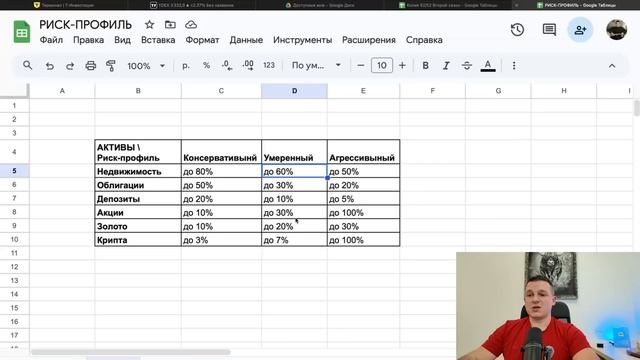Select the Крипта cell
This screenshot has width=640, height=360.
(138, 240)
